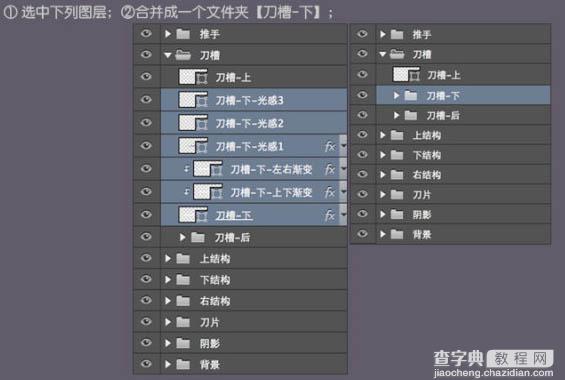Select the 刀槽-下-上下渐变 layer name
Screen dimensions: 565x380
[x=271, y=192]
